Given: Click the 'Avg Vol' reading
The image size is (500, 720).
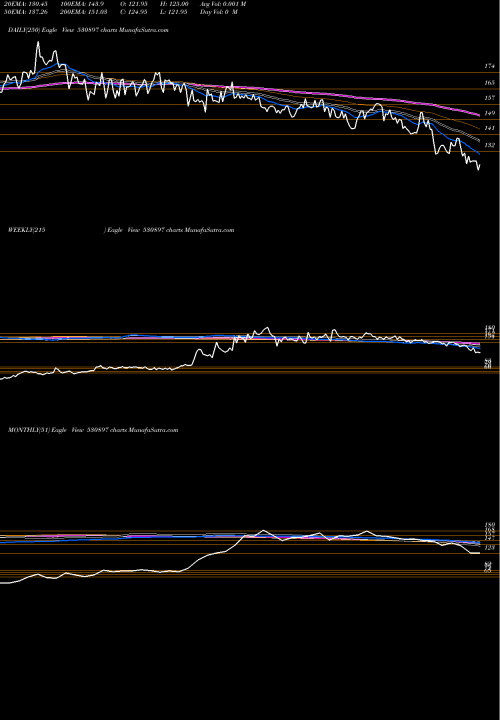Looking at the screenshot, I should point(223,4).
